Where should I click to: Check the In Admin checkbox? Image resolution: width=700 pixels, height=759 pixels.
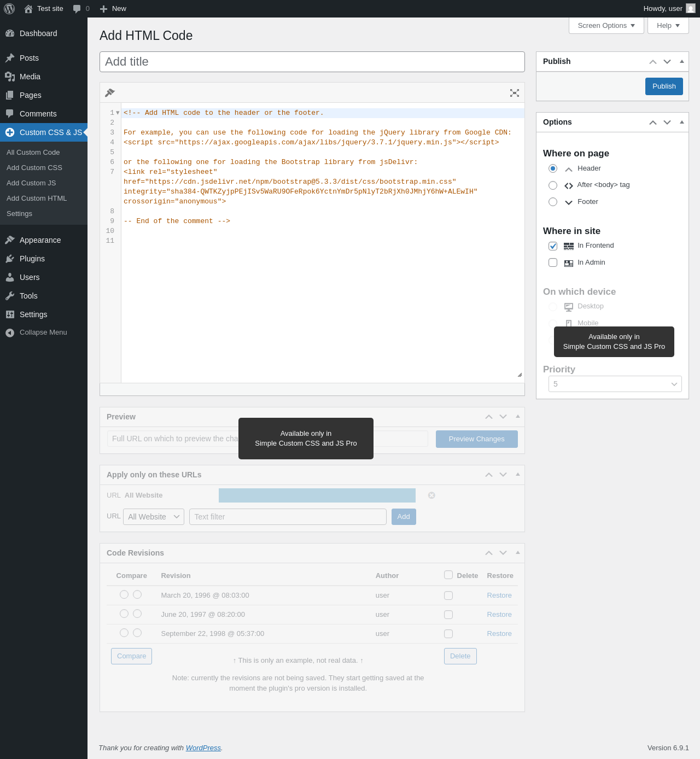(x=553, y=262)
